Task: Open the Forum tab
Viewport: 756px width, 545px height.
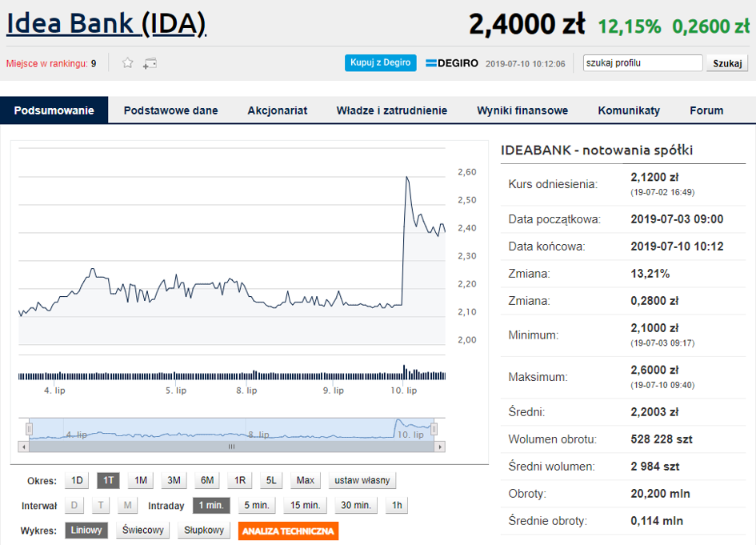Action: [706, 110]
